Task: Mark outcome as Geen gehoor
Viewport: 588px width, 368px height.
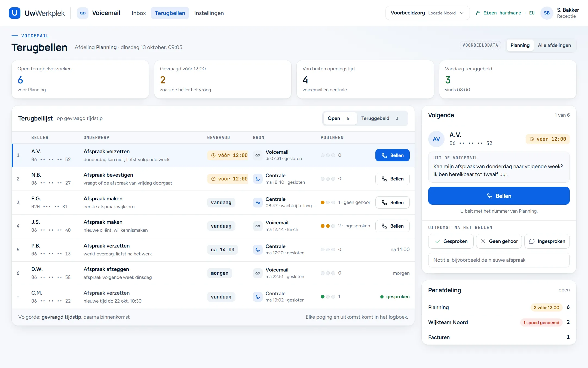Action: tap(499, 241)
